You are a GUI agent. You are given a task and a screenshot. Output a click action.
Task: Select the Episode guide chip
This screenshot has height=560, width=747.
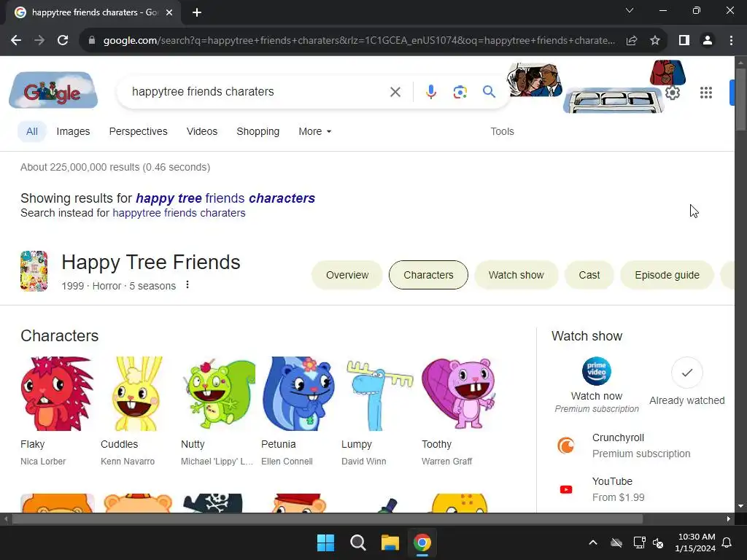[667, 275]
